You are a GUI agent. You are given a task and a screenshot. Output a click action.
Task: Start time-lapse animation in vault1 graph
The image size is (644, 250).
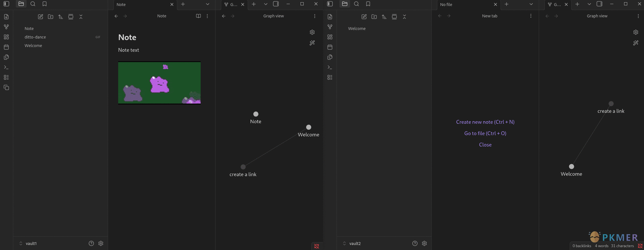point(312,43)
